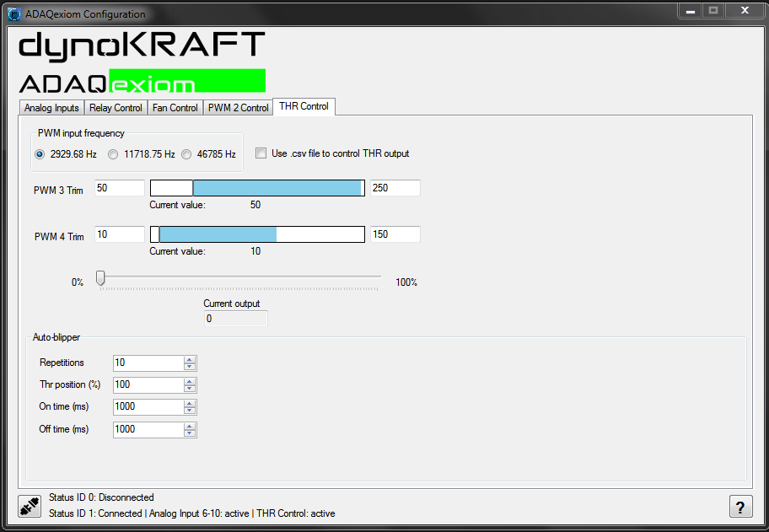This screenshot has height=532, width=769.
Task: Select the THR Control tab
Action: 304,106
